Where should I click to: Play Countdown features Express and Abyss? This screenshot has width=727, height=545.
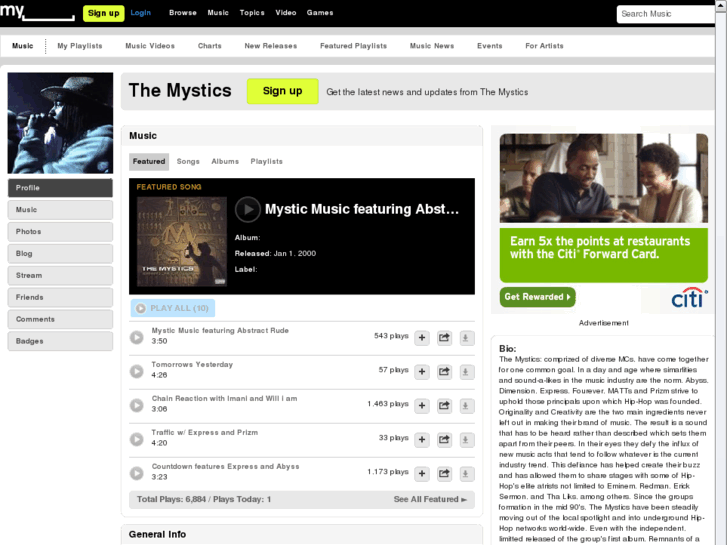click(136, 473)
